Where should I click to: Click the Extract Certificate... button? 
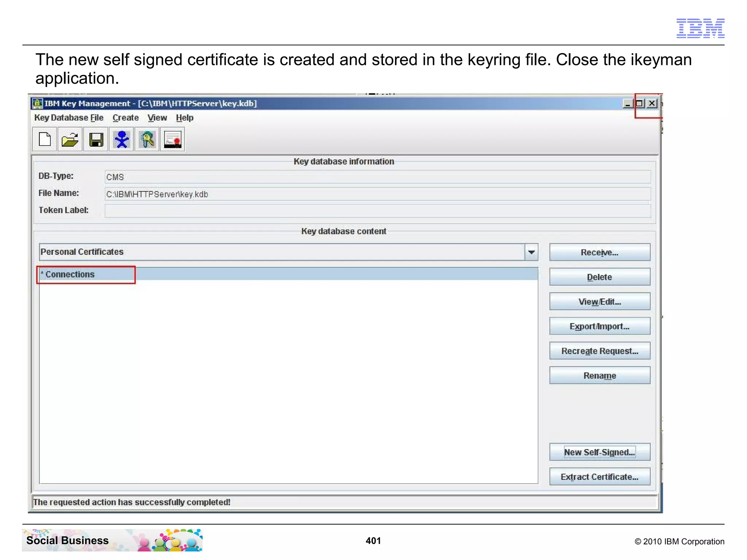(600, 477)
